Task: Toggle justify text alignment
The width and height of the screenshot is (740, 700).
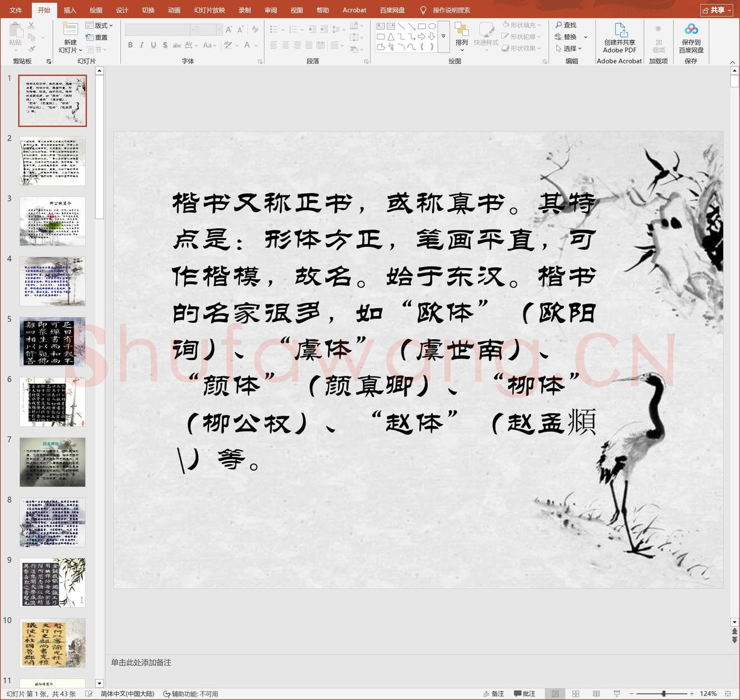Action: pos(308,45)
